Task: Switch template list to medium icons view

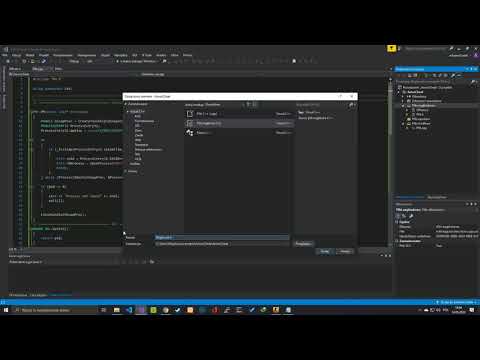Action: pyautogui.click(x=255, y=104)
